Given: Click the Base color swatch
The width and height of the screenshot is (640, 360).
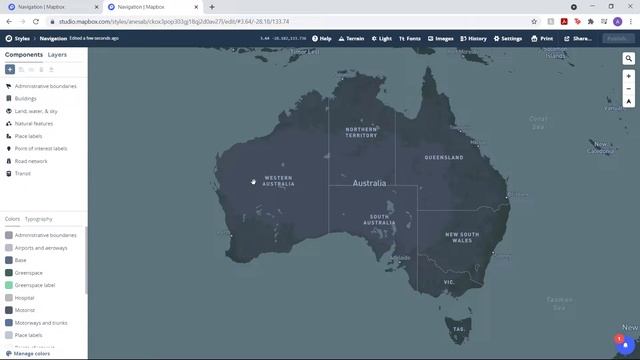Looking at the screenshot, I should pyautogui.click(x=9, y=260).
